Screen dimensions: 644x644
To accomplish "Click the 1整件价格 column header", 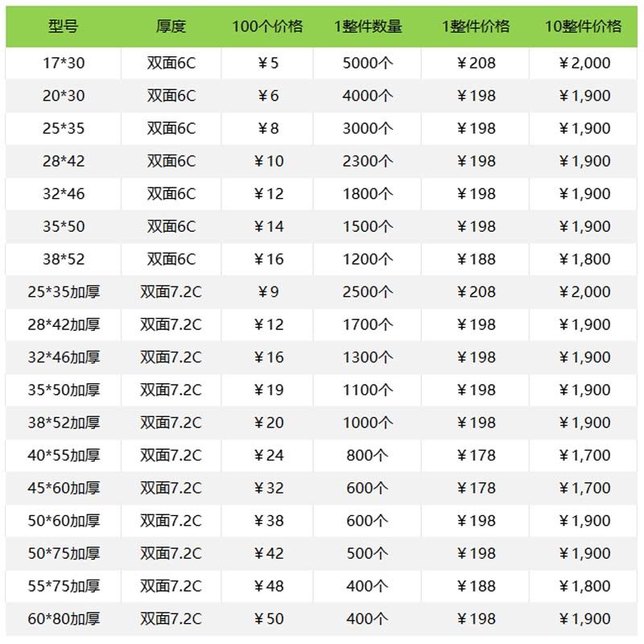I will click(x=476, y=27).
